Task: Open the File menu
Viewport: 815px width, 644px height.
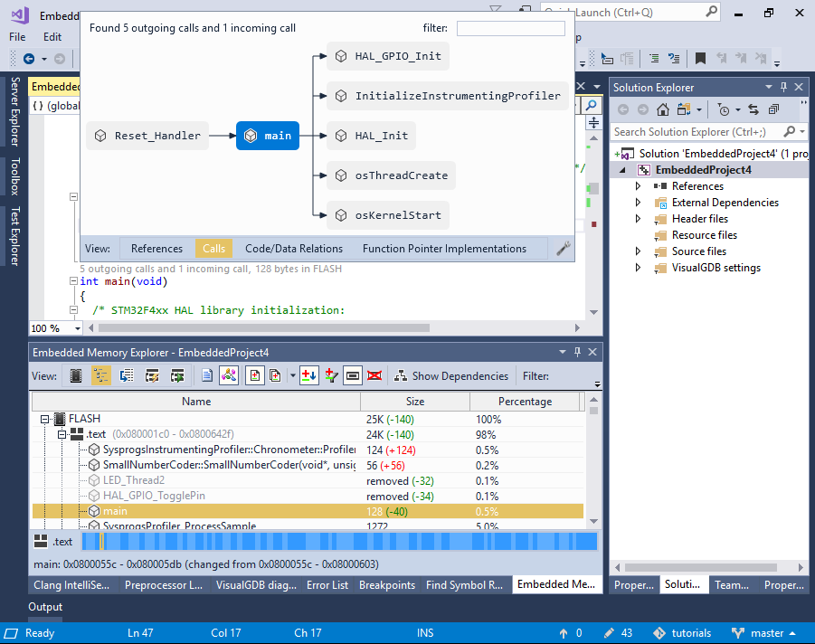Action: point(17,37)
